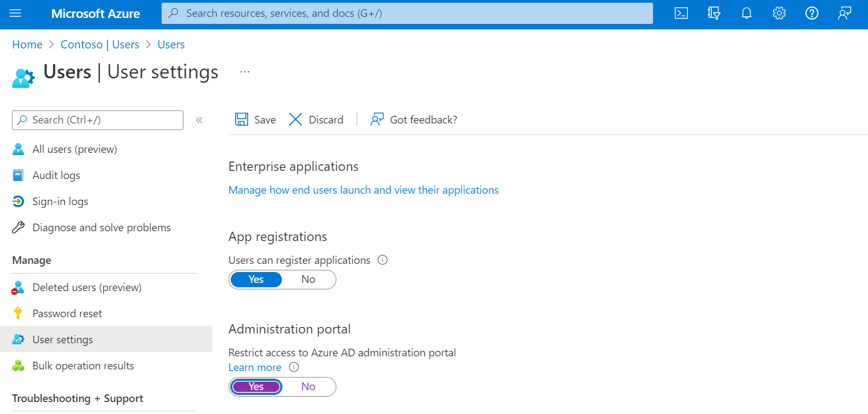Open the notifications bell
Viewport: 868px width, 414px height.
point(747,13)
